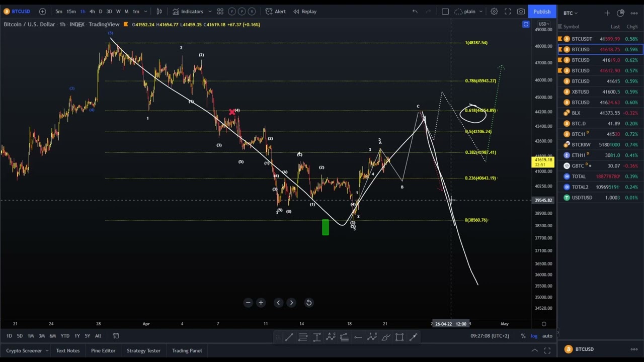Toggle the auto scale
This screenshot has width=644, height=362.
pyautogui.click(x=547, y=336)
